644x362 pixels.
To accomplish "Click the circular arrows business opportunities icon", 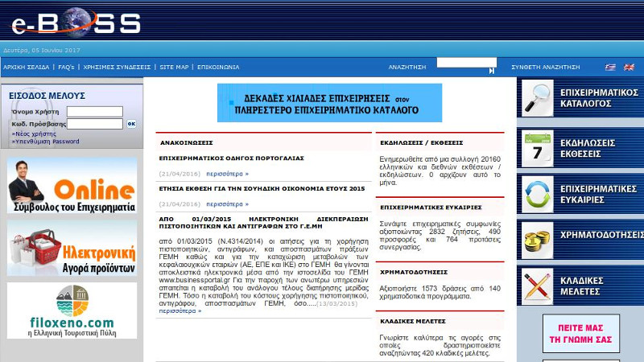I will 537,194.
